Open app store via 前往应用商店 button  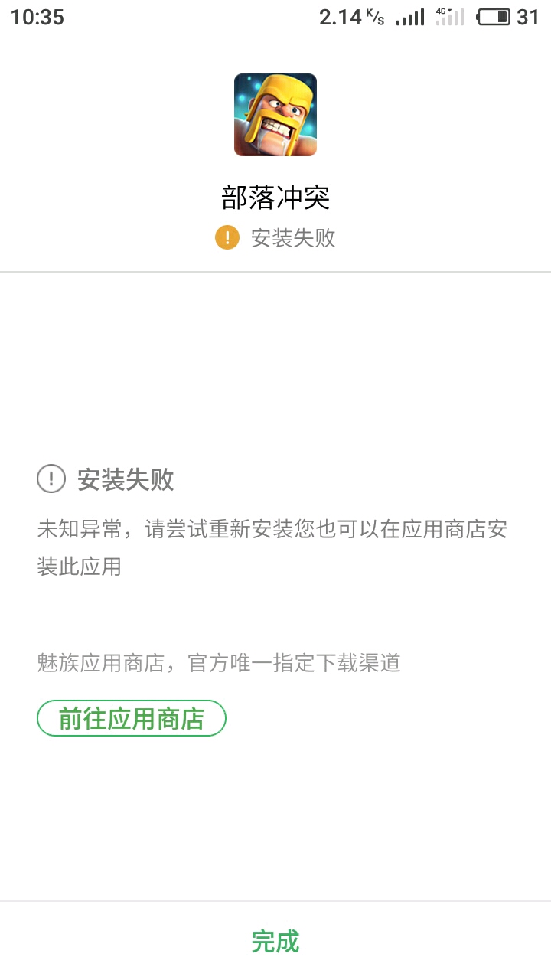coord(132,718)
